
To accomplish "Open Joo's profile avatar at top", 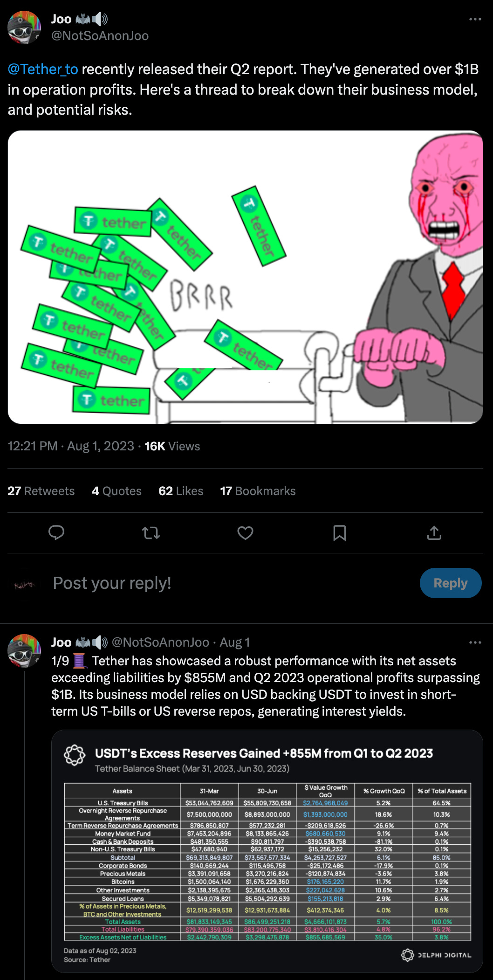I will 24,28.
